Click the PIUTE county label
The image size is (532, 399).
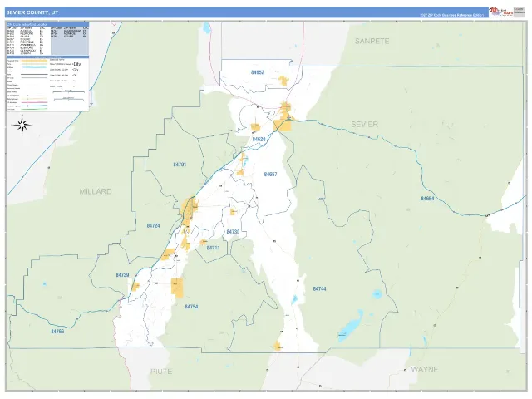click(x=161, y=372)
